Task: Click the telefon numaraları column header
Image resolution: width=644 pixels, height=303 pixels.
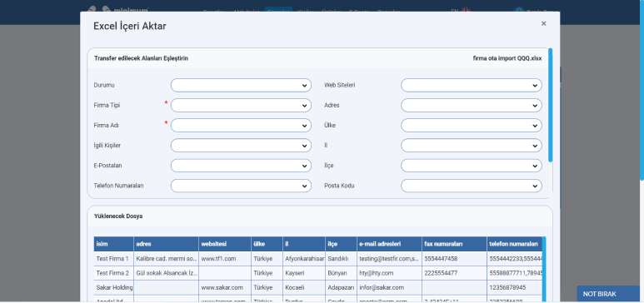Action: 515,244
